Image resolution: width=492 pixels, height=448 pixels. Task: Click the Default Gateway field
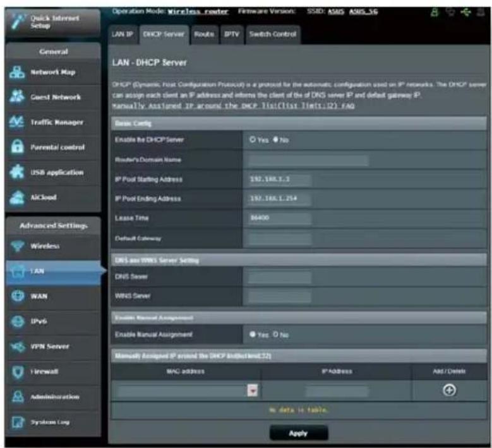pyautogui.click(x=279, y=239)
